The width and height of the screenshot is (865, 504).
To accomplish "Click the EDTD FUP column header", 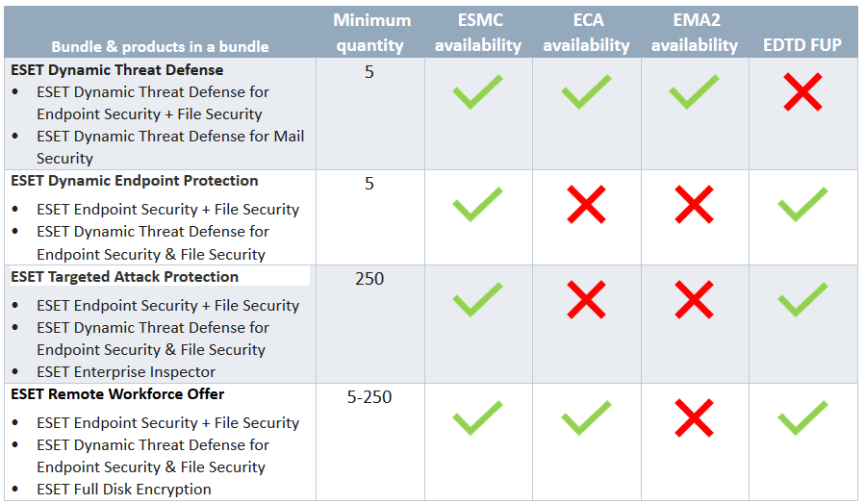I will coord(802,45).
